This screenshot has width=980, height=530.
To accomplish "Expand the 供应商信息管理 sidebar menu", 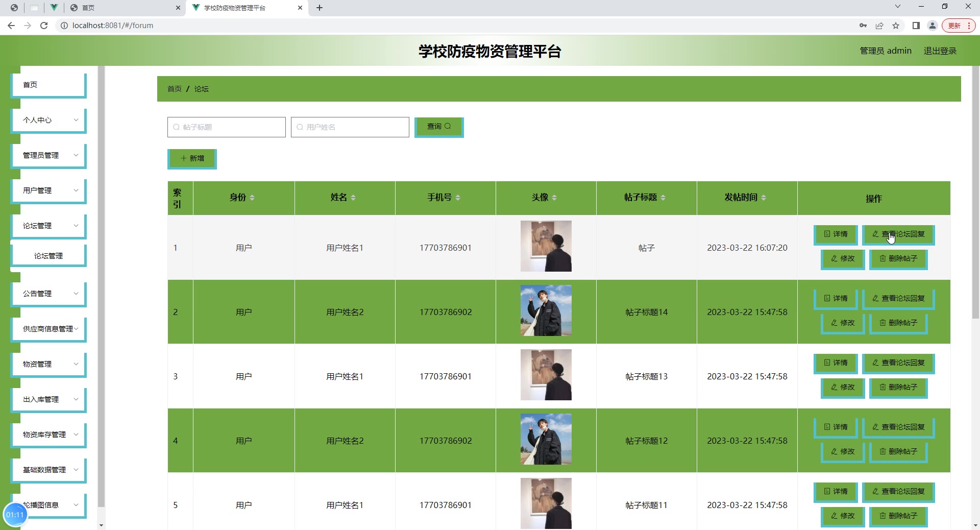I will (48, 329).
